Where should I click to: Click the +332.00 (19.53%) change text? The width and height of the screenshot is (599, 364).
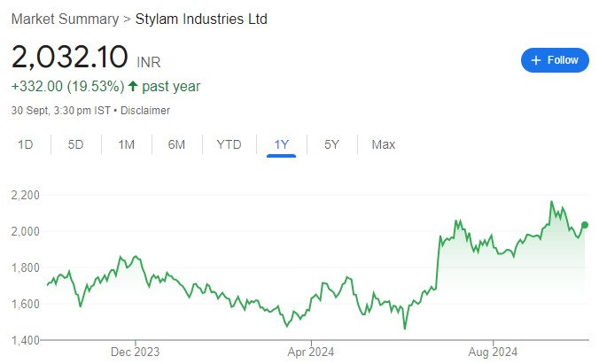(x=67, y=86)
